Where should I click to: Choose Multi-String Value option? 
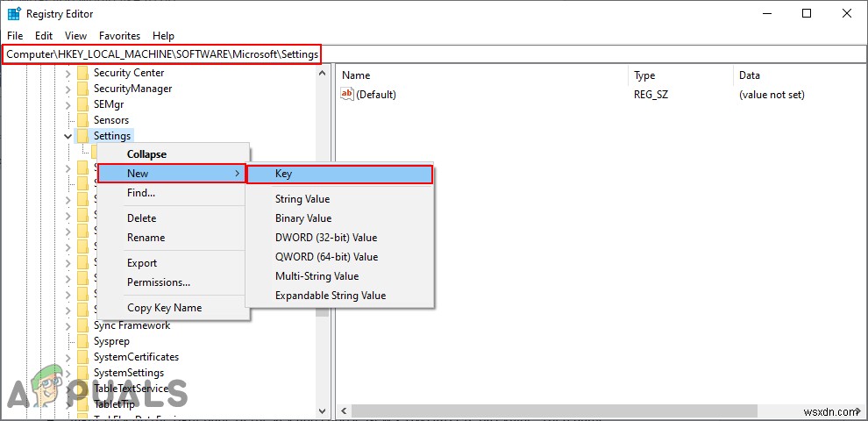tap(317, 276)
